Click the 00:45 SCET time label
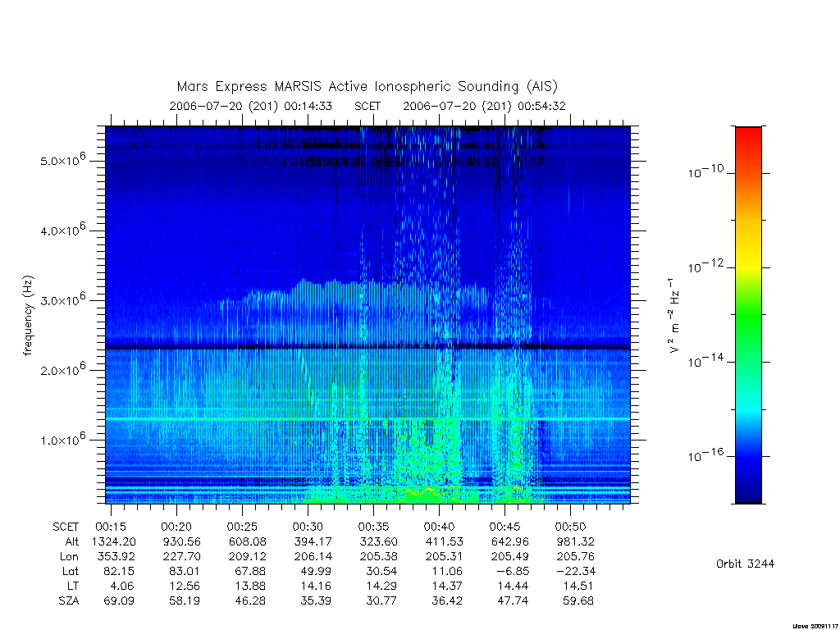This screenshot has width=840, height=630. coord(504,527)
